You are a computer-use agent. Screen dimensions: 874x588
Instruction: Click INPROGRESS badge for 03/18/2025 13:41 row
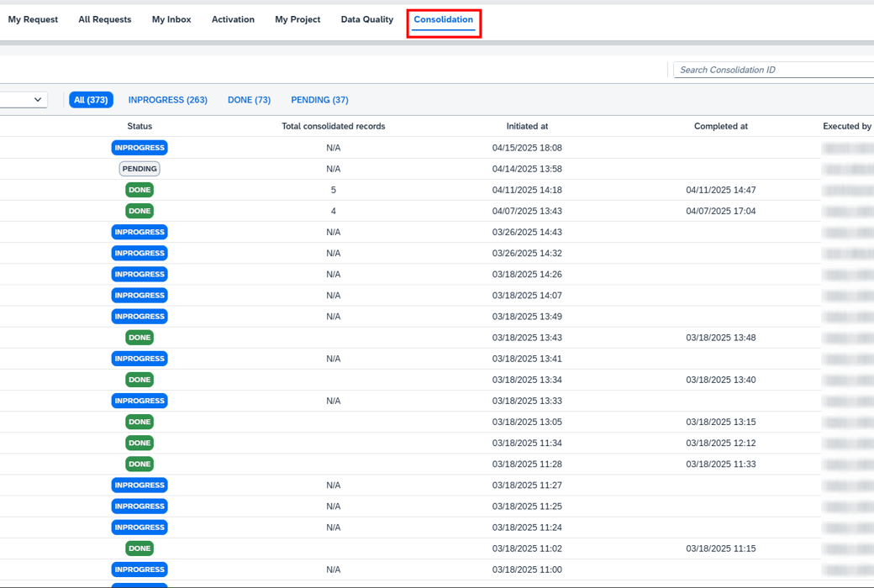(140, 359)
